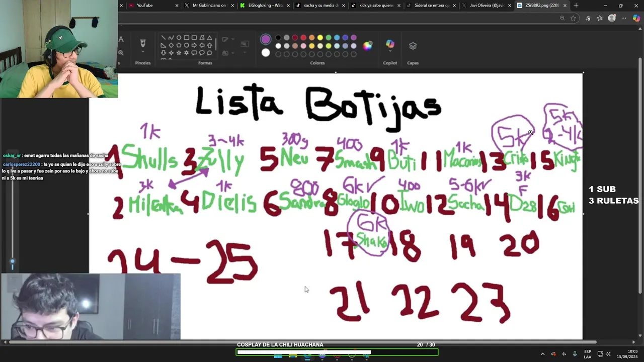Close the Z5rB8R2.png tab
Screen dimensions: 644x362
(x=565, y=6)
